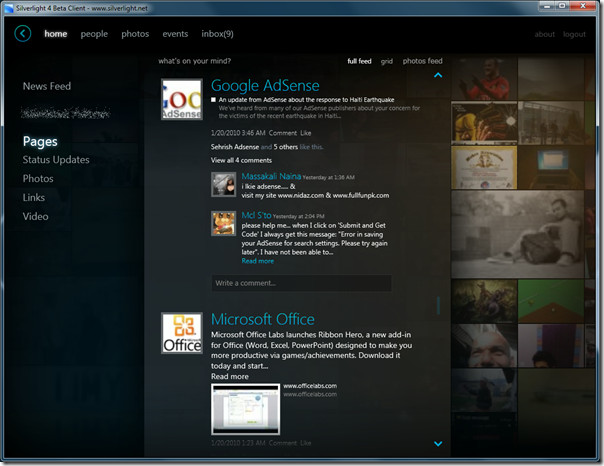Open the close-up face photo thumbnail

[x=484, y=345]
